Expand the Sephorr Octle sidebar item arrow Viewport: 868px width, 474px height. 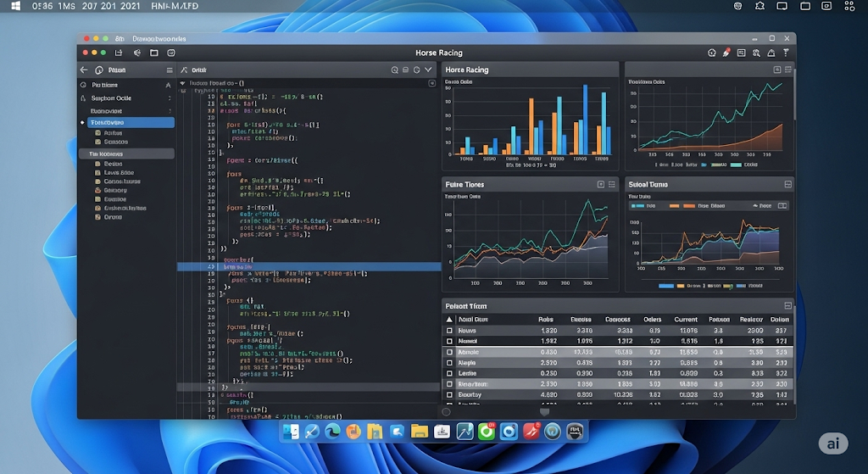click(169, 98)
